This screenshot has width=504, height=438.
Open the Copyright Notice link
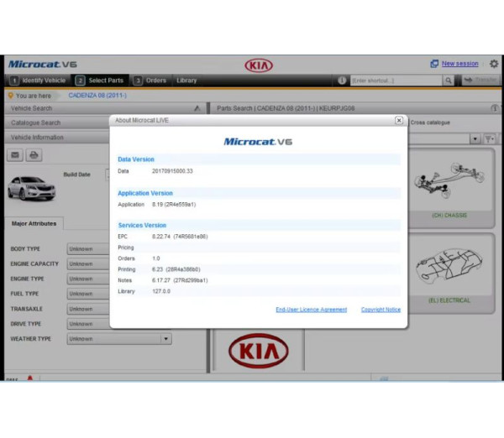click(x=381, y=310)
